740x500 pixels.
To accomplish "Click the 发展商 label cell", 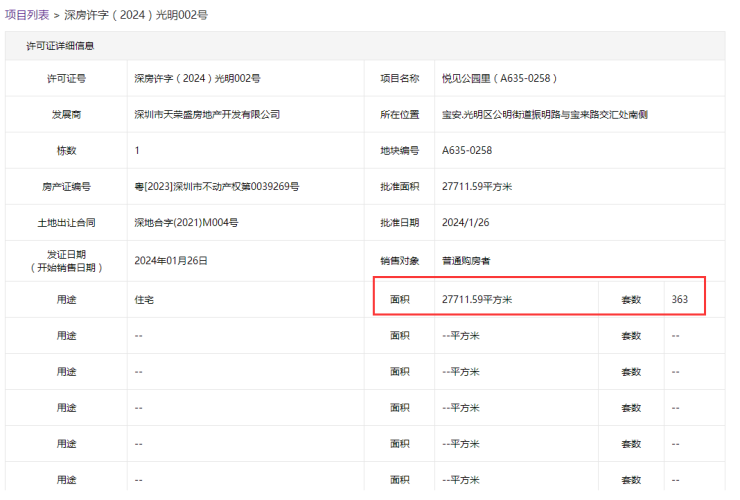I will 67,114.
